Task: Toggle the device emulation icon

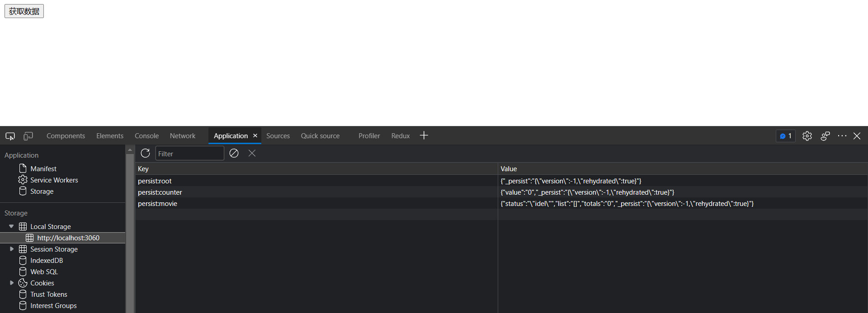Action: 28,136
